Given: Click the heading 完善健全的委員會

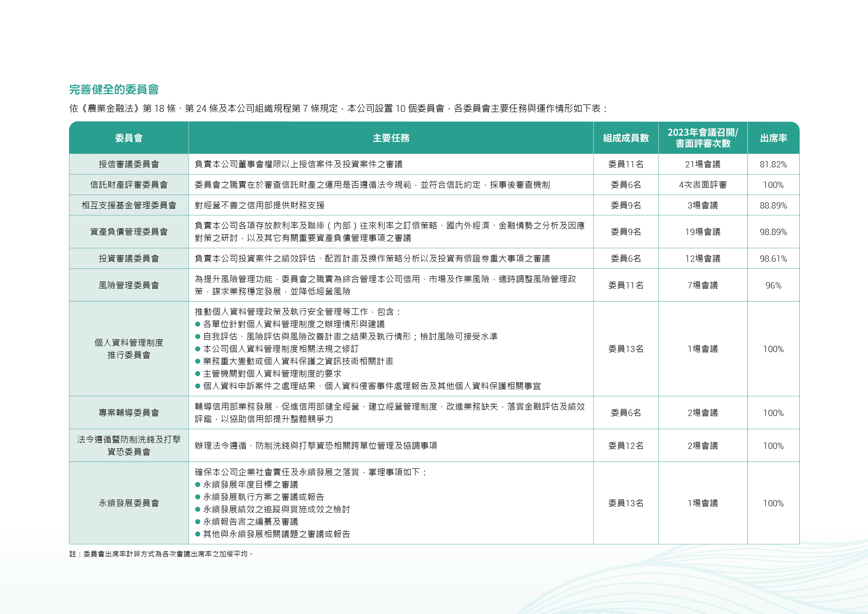Looking at the screenshot, I should (114, 90).
